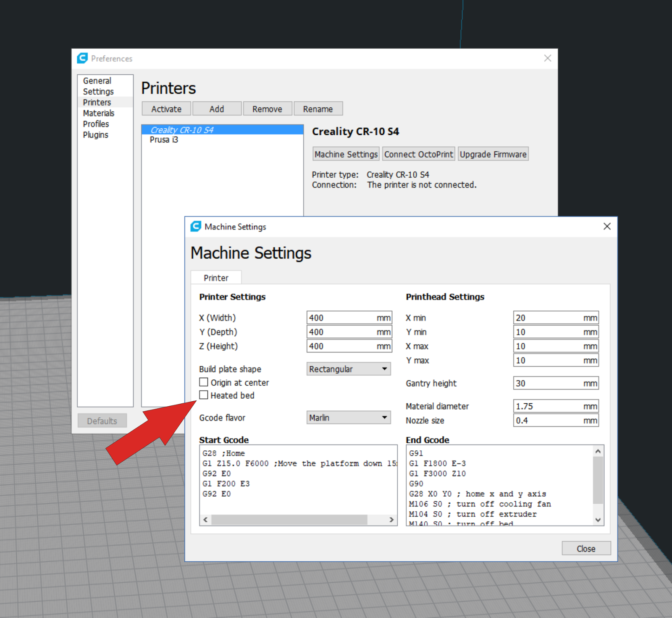Switch to the Printer tab in Machine Settings
The width and height of the screenshot is (672, 618).
(x=216, y=278)
